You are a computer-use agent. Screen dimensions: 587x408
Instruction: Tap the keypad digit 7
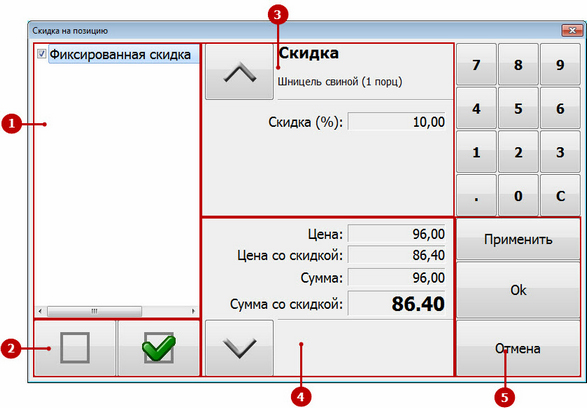click(476, 64)
